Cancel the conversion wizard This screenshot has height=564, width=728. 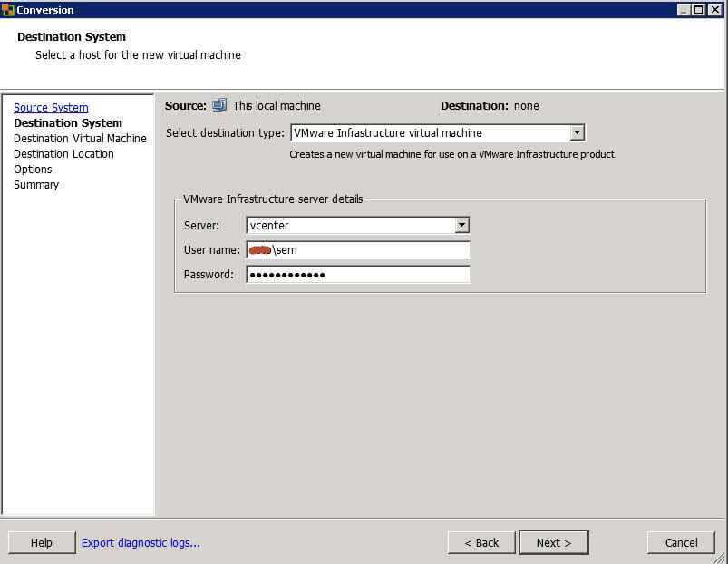pyautogui.click(x=681, y=543)
